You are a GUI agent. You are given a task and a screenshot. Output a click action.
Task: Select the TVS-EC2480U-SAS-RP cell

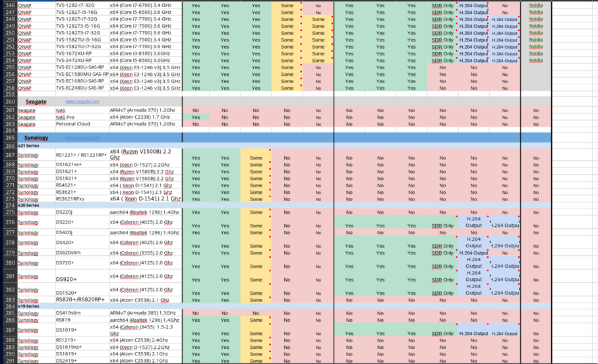pyautogui.click(x=82, y=88)
